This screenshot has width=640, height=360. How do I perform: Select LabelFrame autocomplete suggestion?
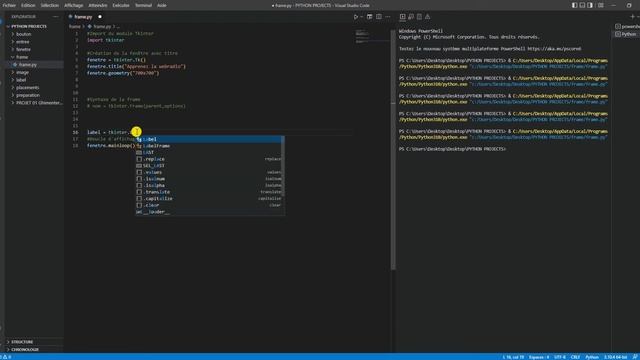(208, 146)
